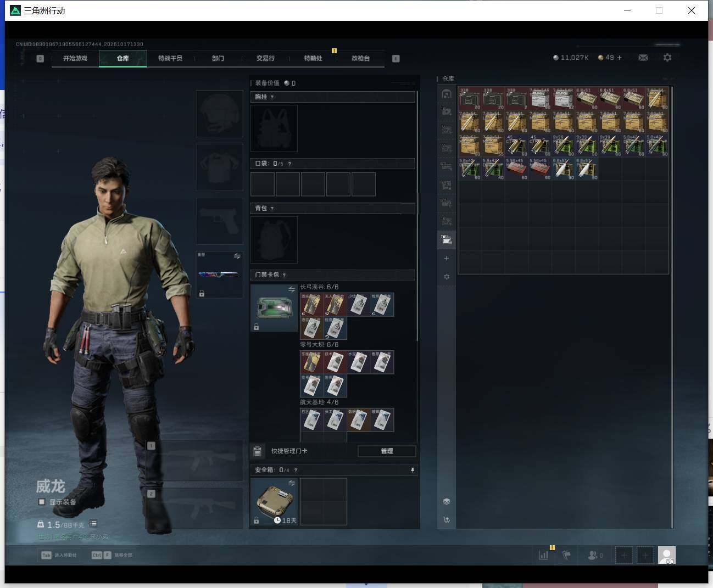This screenshot has width=713, height=588.
Task: Show help for 口袋 section
Action: click(289, 164)
